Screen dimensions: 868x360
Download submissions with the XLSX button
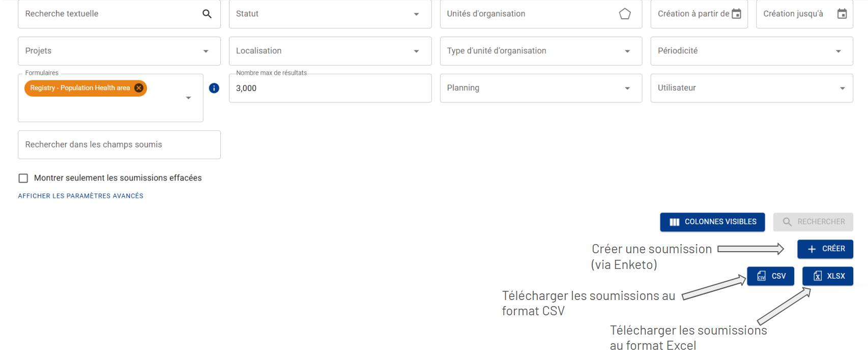tap(828, 276)
